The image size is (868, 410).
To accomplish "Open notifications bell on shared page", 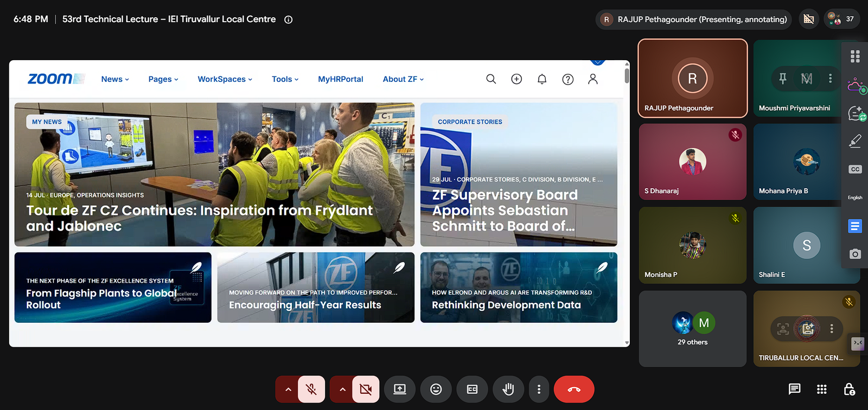I will click(542, 79).
